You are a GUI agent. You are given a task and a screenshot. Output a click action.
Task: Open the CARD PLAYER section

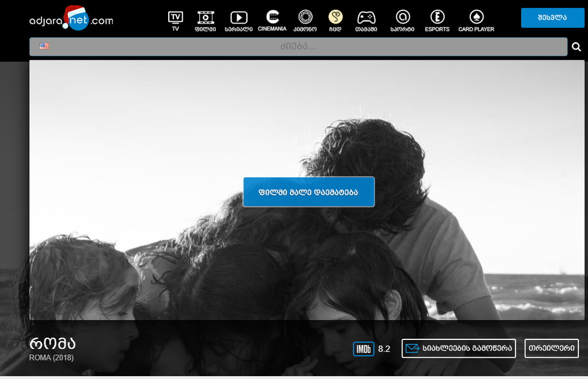pyautogui.click(x=476, y=21)
